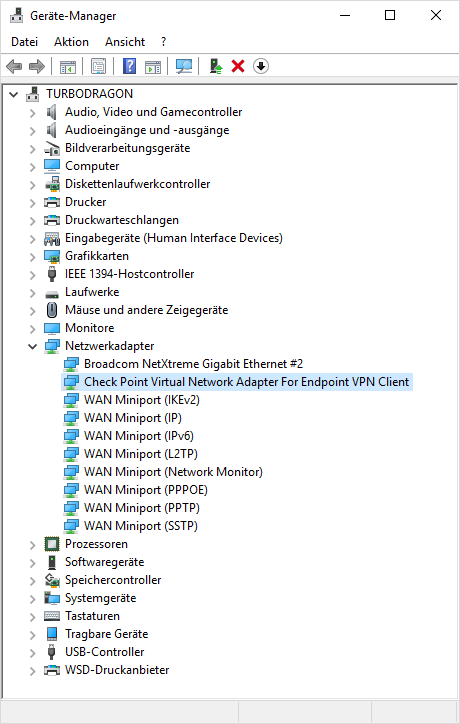This screenshot has height=724, width=460.
Task: Scan for hardware changes monitor icon
Action: 184,66
